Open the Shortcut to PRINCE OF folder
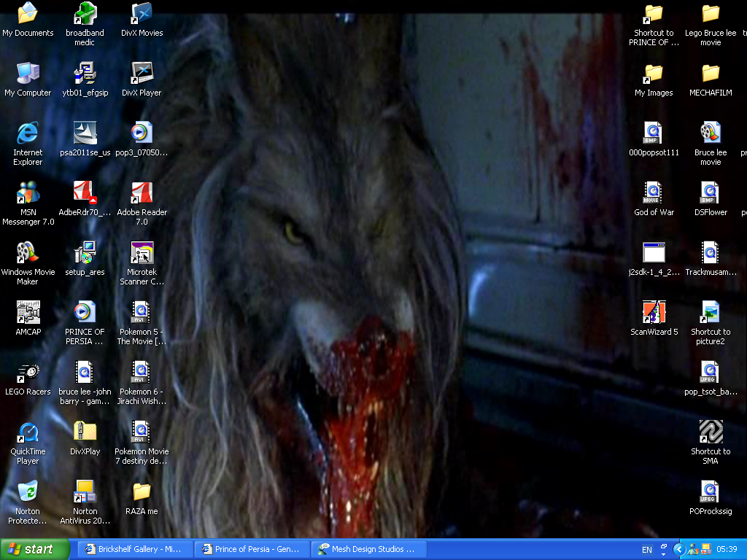Viewport: 747px width, 560px height. pyautogui.click(x=654, y=13)
